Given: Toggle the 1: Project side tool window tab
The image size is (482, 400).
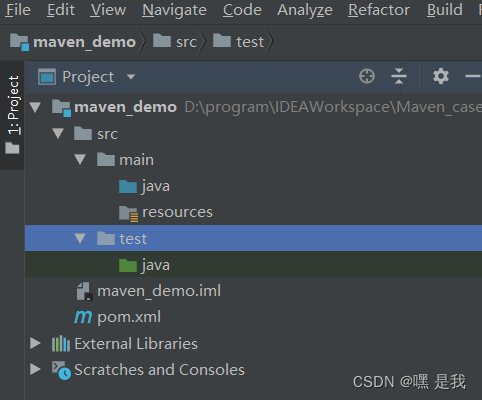Looking at the screenshot, I should (13, 115).
